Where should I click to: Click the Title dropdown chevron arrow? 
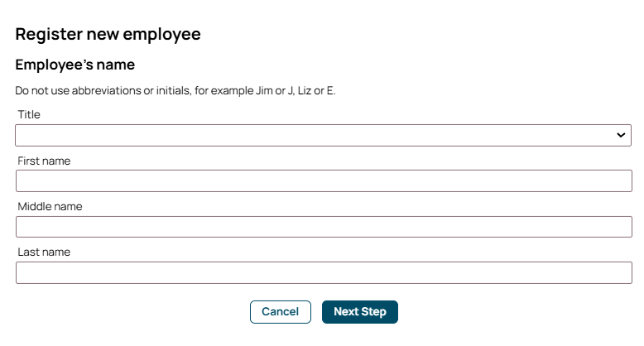pyautogui.click(x=621, y=135)
